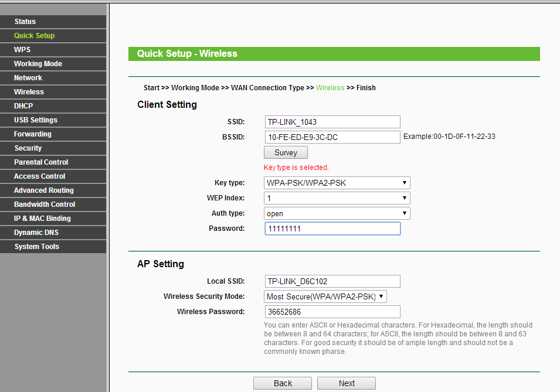Image resolution: width=560 pixels, height=392 pixels.
Task: Open System Tools menu
Action: tap(53, 246)
